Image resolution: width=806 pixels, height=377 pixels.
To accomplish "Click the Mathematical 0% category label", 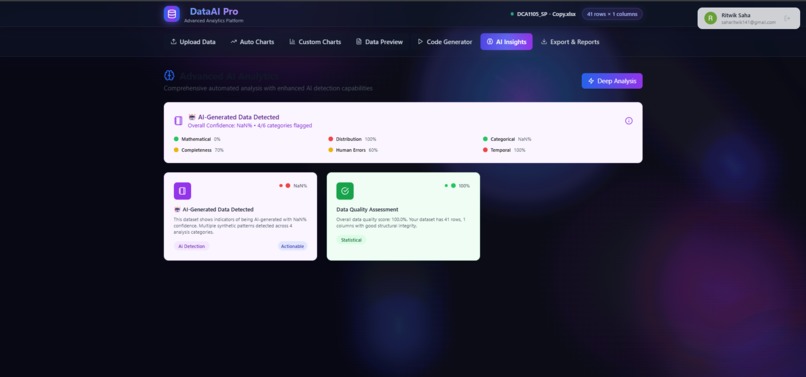I will pyautogui.click(x=200, y=139).
